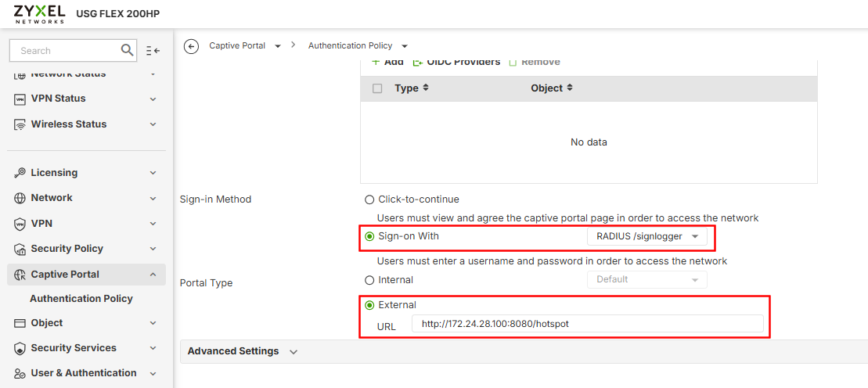Expand the Security Services chevron
868x388 pixels.
click(x=153, y=349)
